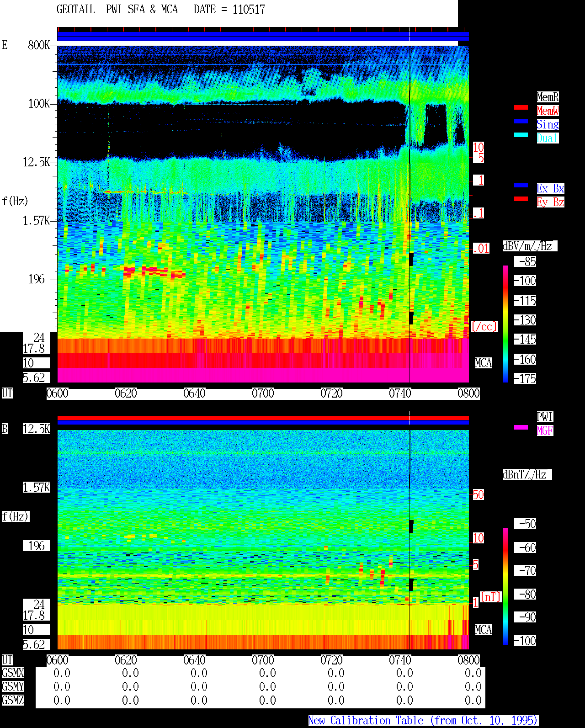Screen dimensions: 585x728
Task: Click the '0740' UT tick under E panel
Action: pos(400,393)
